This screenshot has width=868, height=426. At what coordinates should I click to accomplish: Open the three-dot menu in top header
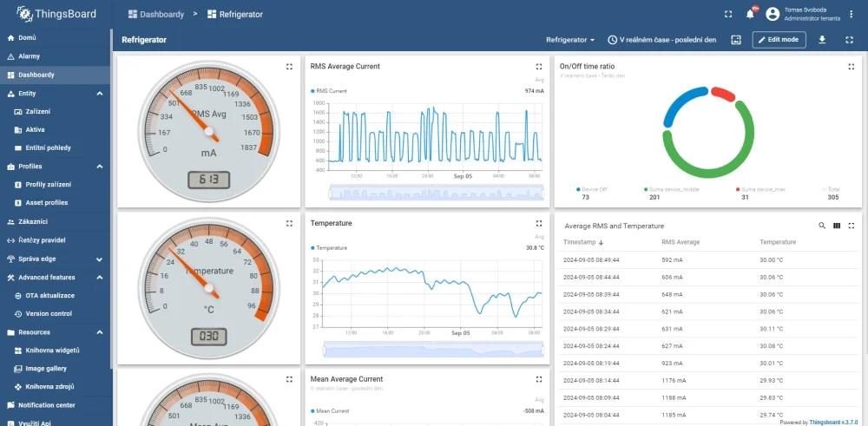point(851,15)
